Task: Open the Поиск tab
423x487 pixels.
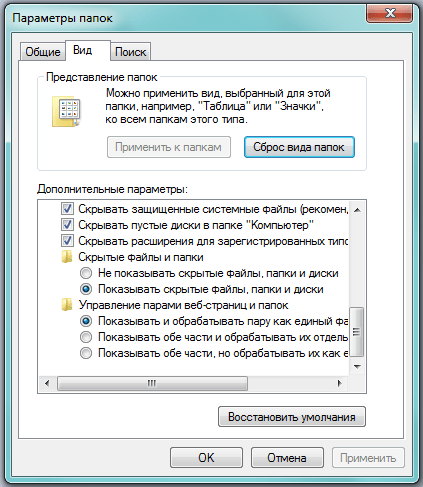Action: point(130,52)
